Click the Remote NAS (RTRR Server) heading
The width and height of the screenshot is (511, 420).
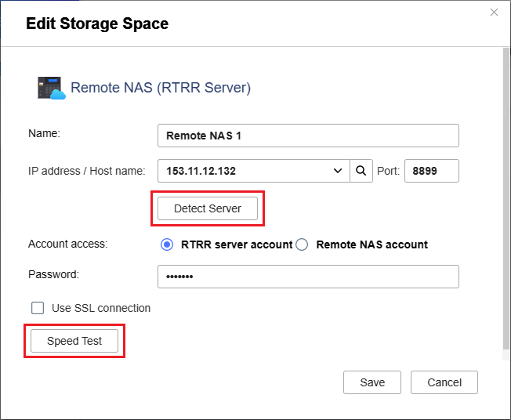(x=161, y=88)
